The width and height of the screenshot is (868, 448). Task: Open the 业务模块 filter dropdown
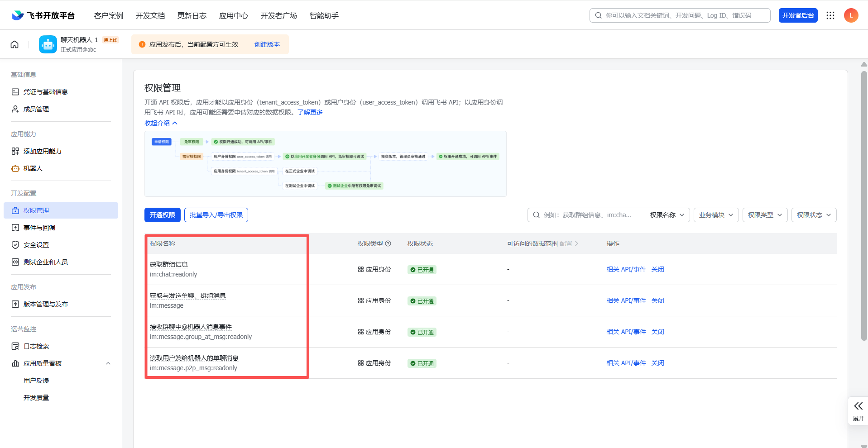point(716,215)
